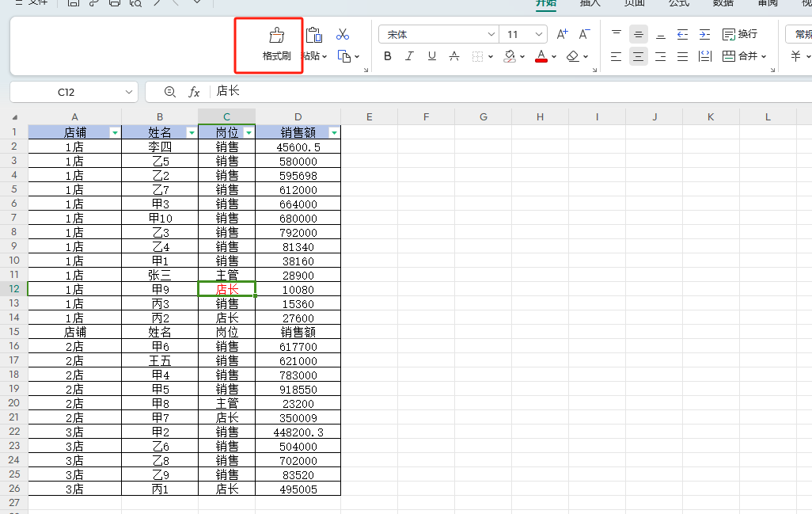Align text to top of cell
This screenshot has height=514, width=812.
coord(617,34)
